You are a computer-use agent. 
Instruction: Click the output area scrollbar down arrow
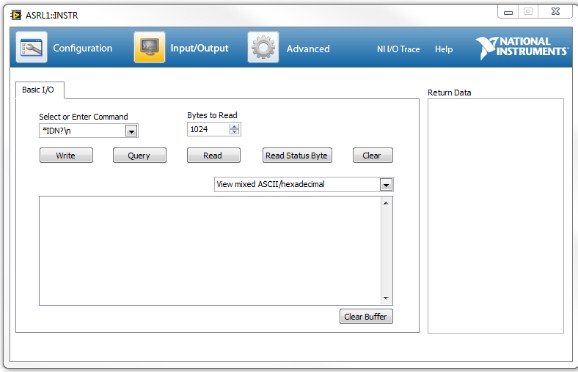pyautogui.click(x=386, y=298)
